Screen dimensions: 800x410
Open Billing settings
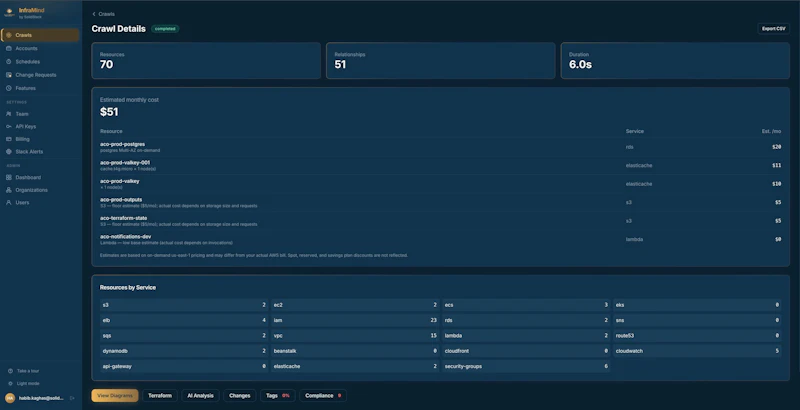(x=40, y=139)
